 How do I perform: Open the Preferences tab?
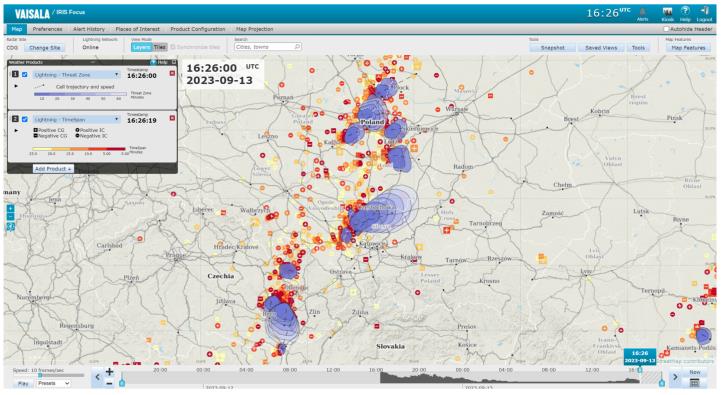tap(47, 29)
